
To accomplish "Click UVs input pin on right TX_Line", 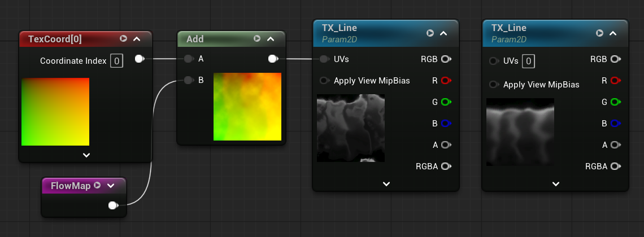I will (493, 61).
